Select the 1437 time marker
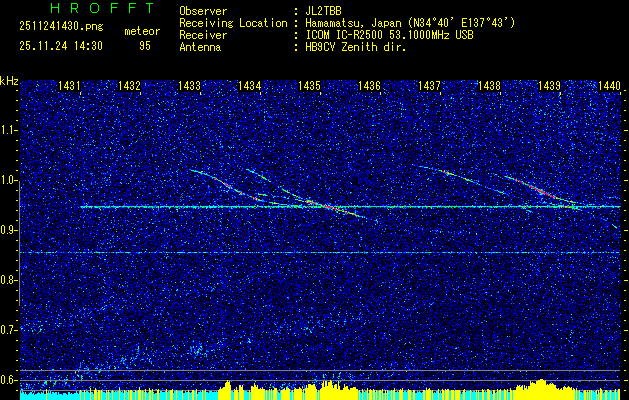The width and height of the screenshot is (629, 400). click(x=429, y=87)
